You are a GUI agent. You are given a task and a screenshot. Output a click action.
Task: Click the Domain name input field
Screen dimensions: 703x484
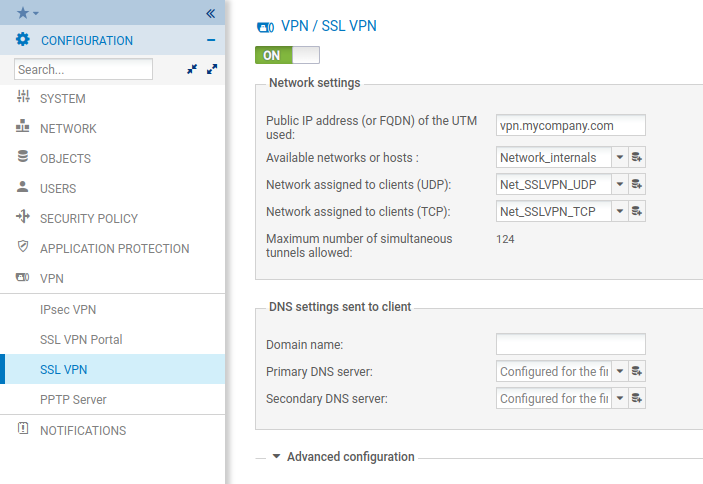(x=570, y=344)
